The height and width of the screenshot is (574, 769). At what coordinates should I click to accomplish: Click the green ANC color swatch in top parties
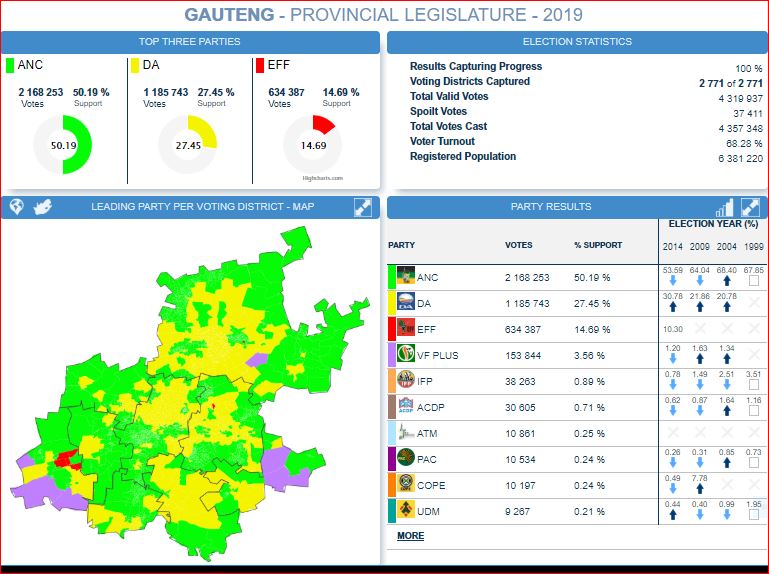click(x=10, y=66)
